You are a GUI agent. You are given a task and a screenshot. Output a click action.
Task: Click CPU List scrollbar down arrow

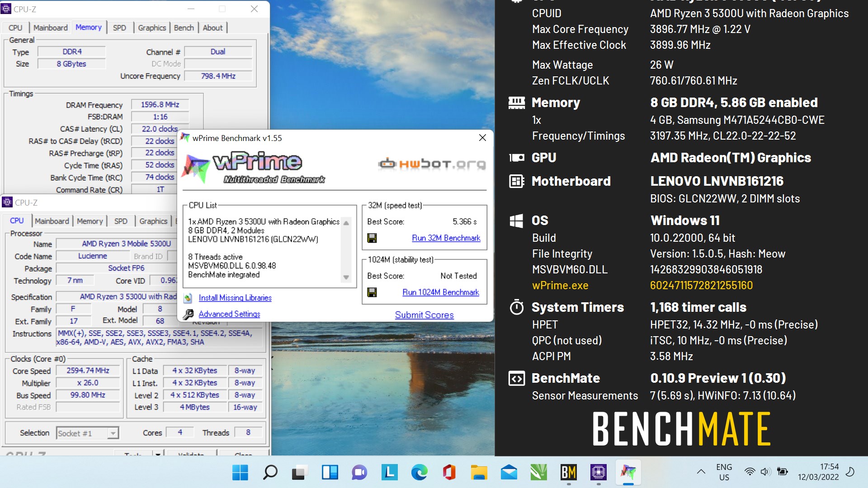tap(346, 277)
